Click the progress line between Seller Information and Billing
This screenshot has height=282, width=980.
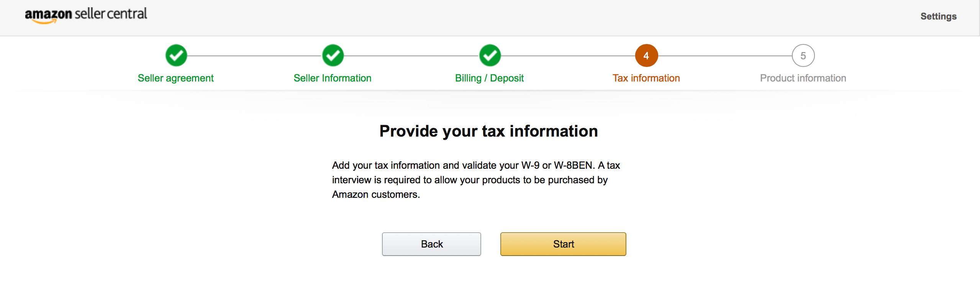point(411,56)
